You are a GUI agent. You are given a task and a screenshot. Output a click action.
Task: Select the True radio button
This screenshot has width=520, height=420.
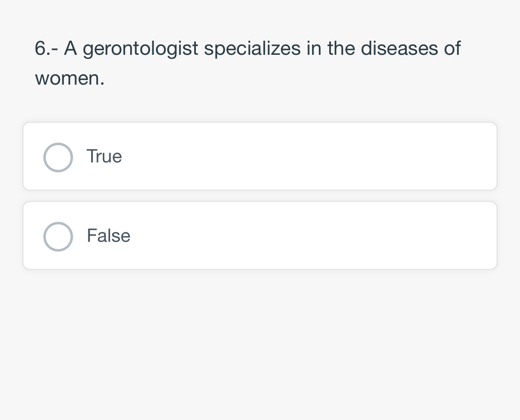[x=58, y=157]
